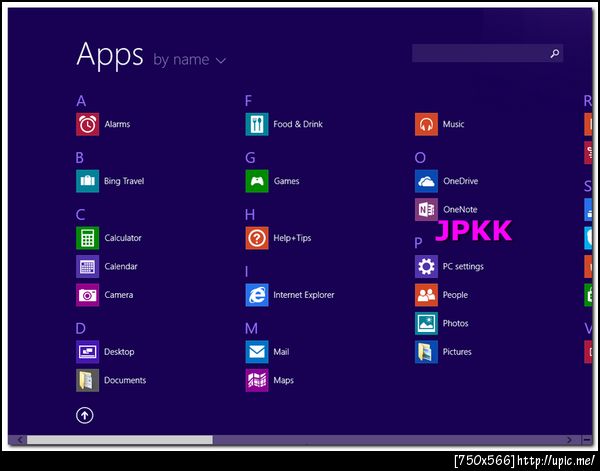Click the 'Bing Travel' label
The height and width of the screenshot is (471, 600).
[x=124, y=181]
